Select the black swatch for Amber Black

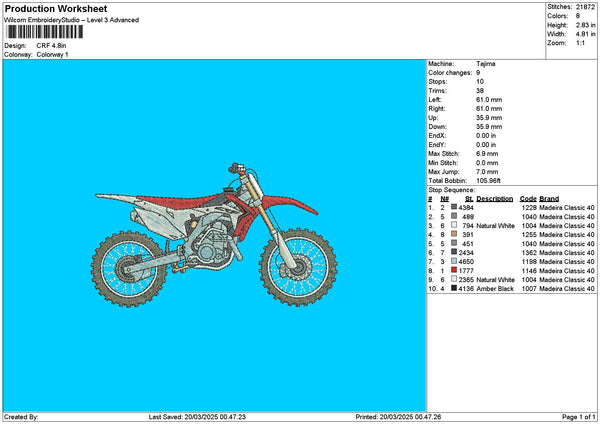tap(454, 288)
